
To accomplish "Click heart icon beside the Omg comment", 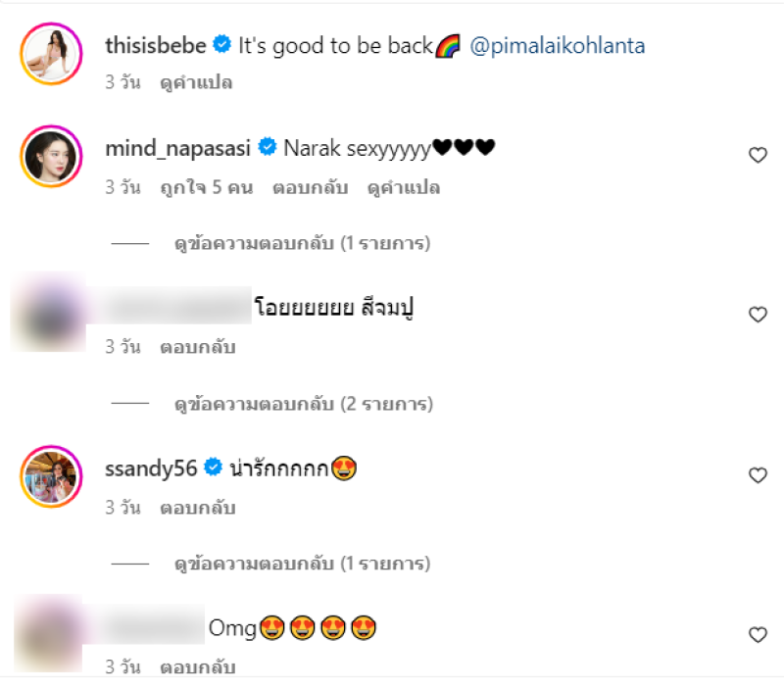I will click(x=758, y=635).
